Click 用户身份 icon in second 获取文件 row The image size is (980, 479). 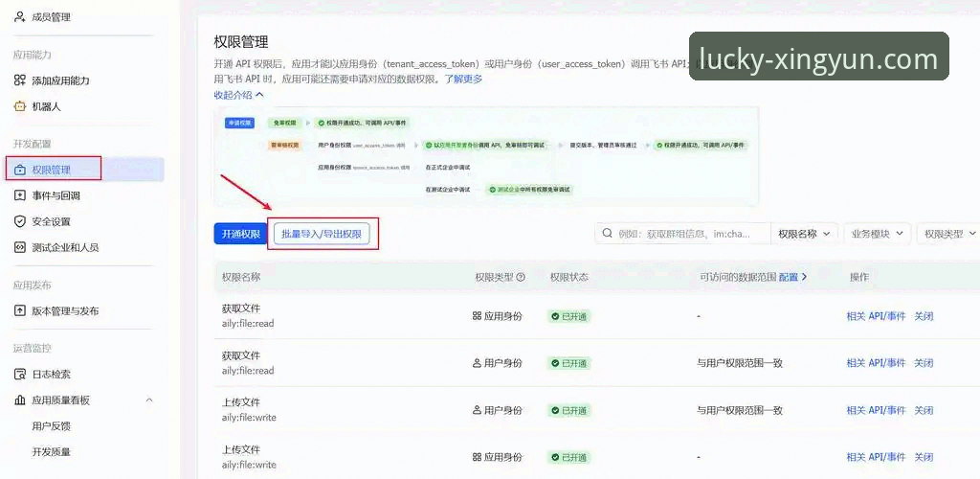(x=477, y=363)
